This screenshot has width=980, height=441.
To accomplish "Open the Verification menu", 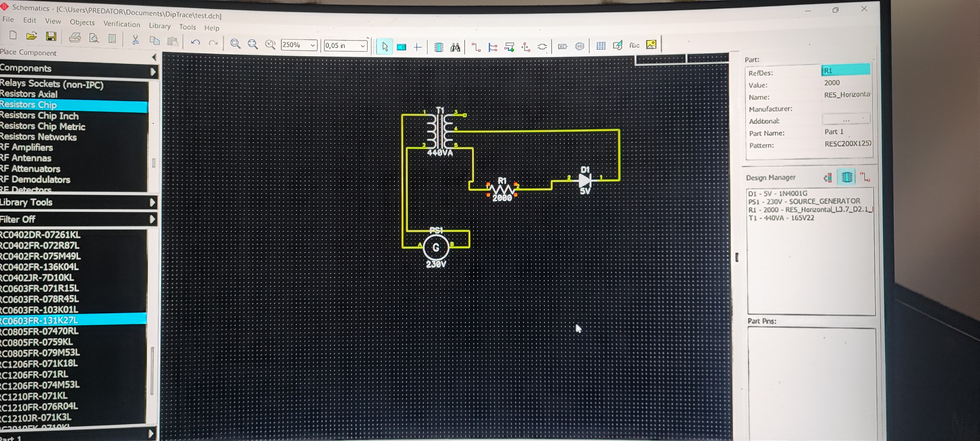I will (122, 24).
